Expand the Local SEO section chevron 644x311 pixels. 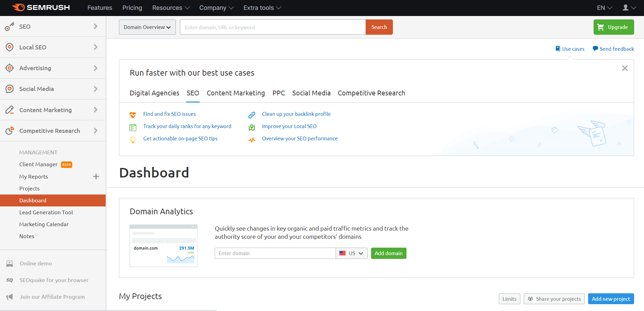95,47
